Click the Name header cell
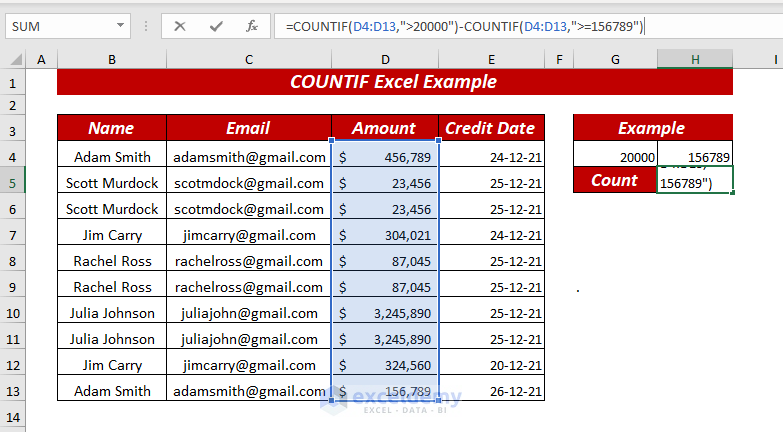783x432 pixels. coord(112,128)
